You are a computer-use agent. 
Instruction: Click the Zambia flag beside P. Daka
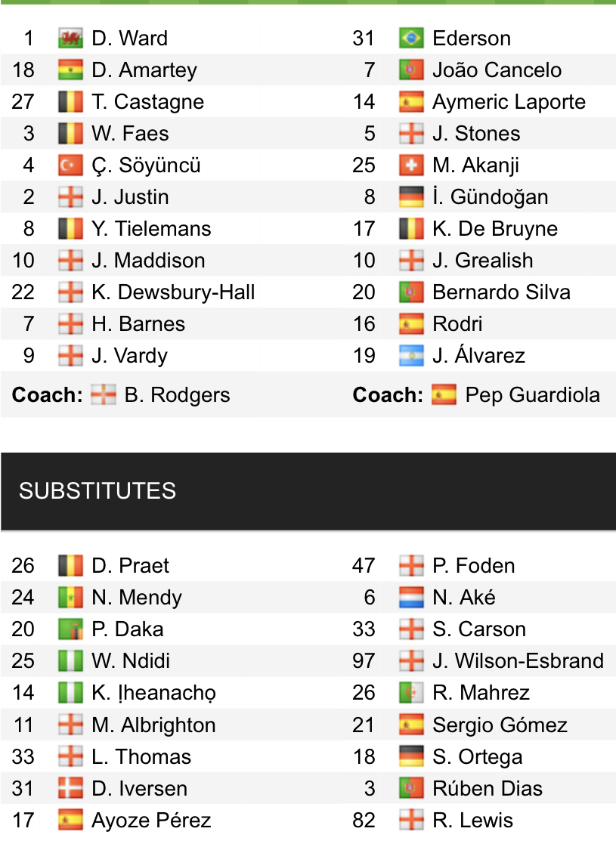point(70,629)
